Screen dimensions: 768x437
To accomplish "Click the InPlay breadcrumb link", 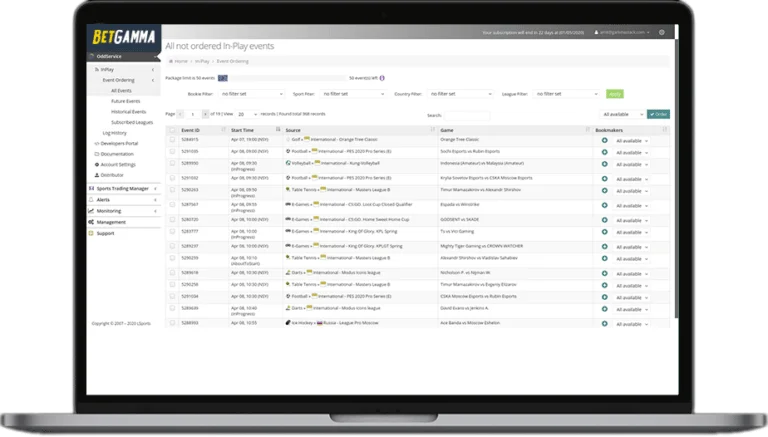I will tap(202, 61).
